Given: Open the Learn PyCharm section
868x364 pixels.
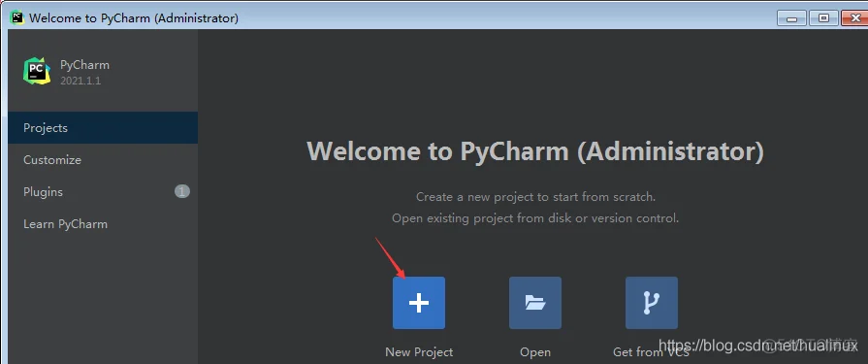Looking at the screenshot, I should pos(103,224).
